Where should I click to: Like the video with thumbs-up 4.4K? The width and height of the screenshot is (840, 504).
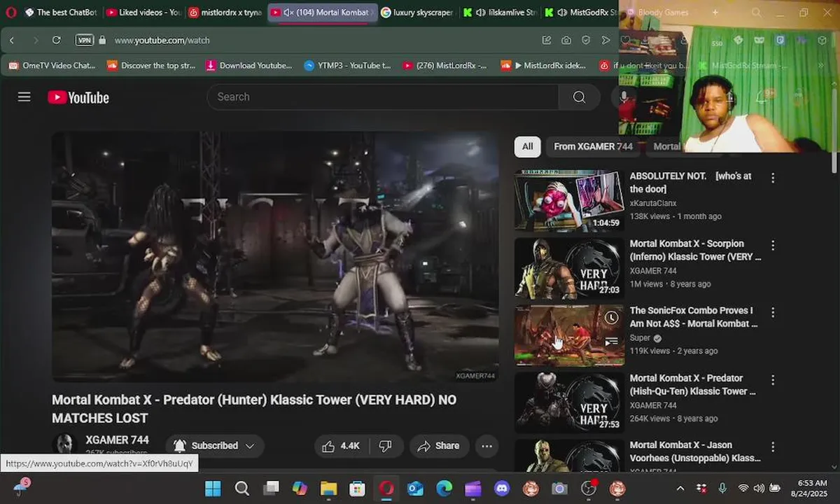coord(341,446)
